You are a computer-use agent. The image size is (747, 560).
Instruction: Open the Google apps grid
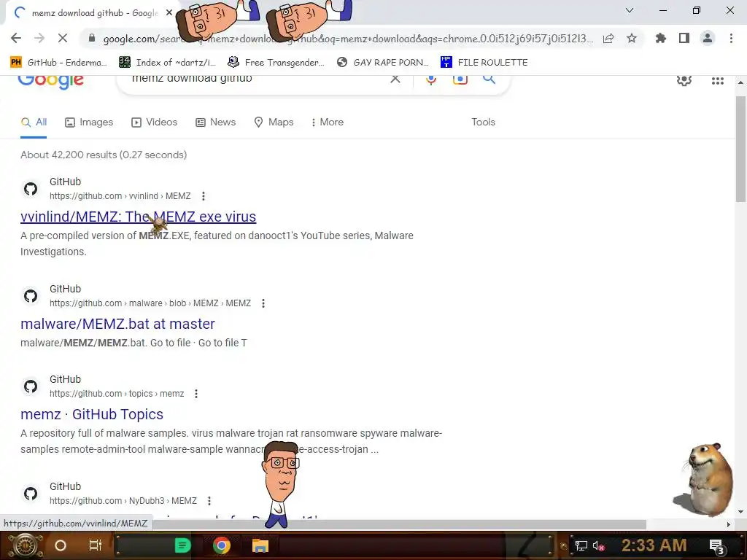pos(718,81)
